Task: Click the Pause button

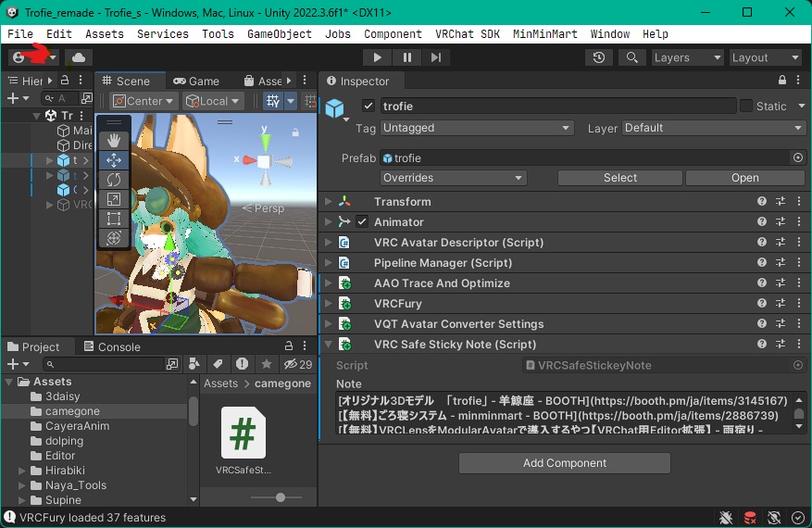Action: click(x=407, y=57)
